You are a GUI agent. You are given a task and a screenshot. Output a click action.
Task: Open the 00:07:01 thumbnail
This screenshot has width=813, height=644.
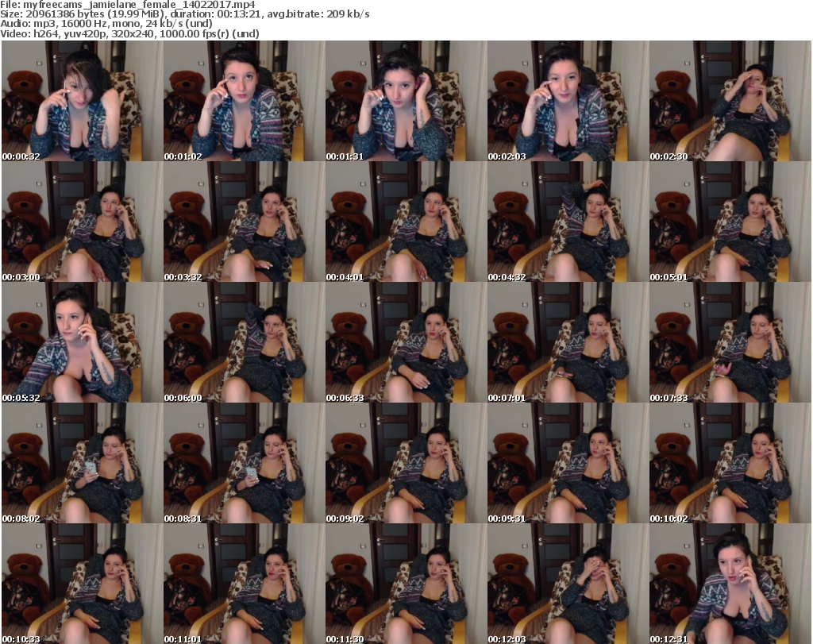(x=568, y=343)
